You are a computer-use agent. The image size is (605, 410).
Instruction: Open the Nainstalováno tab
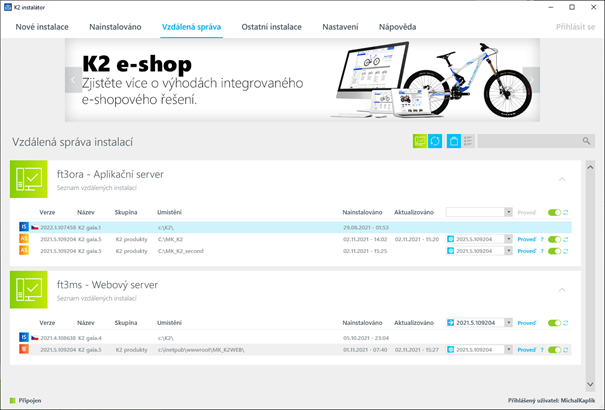115,27
